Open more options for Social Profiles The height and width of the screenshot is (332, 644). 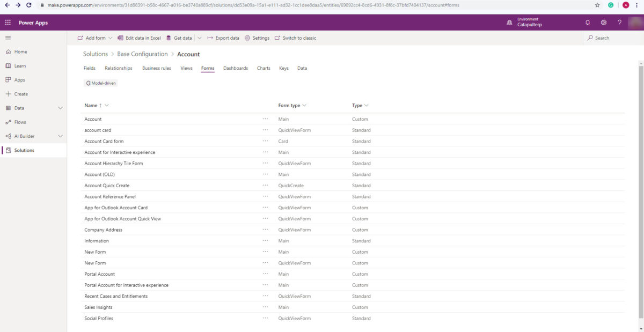[265, 319]
